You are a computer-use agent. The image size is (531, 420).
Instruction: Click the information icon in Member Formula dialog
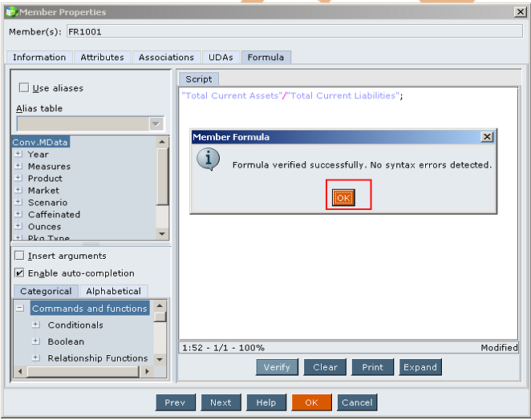pos(208,159)
